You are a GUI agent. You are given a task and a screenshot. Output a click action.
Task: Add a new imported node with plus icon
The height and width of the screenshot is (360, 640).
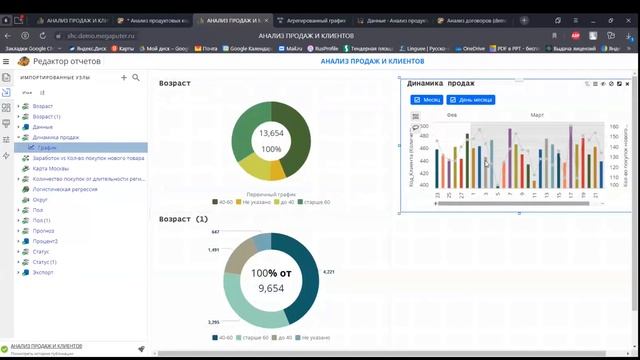click(x=124, y=78)
